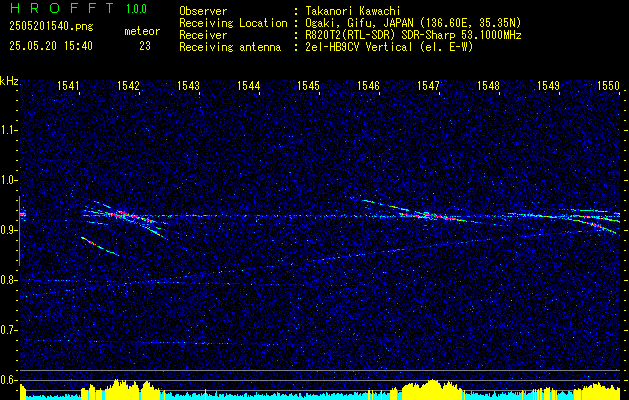
Task: Click the 1546 time marker
Action: pyautogui.click(x=368, y=85)
